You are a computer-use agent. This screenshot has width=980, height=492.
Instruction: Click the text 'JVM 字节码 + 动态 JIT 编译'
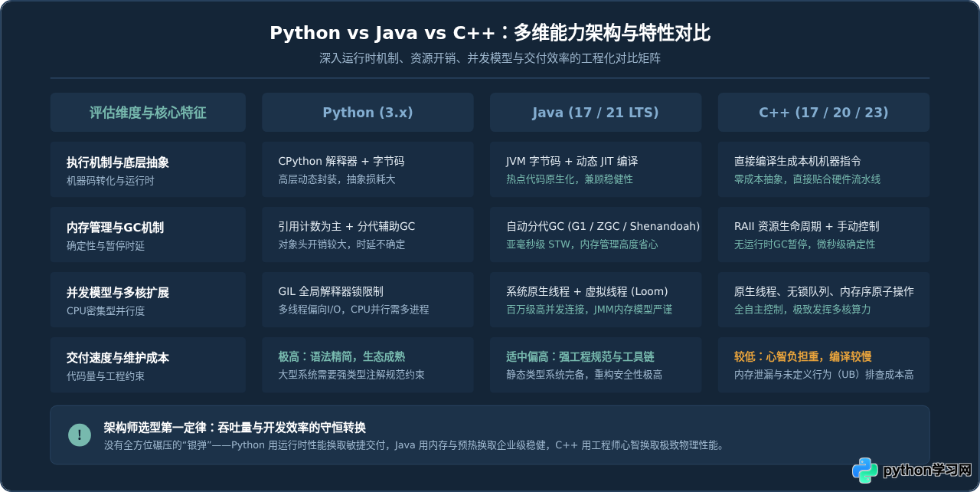pyautogui.click(x=572, y=162)
